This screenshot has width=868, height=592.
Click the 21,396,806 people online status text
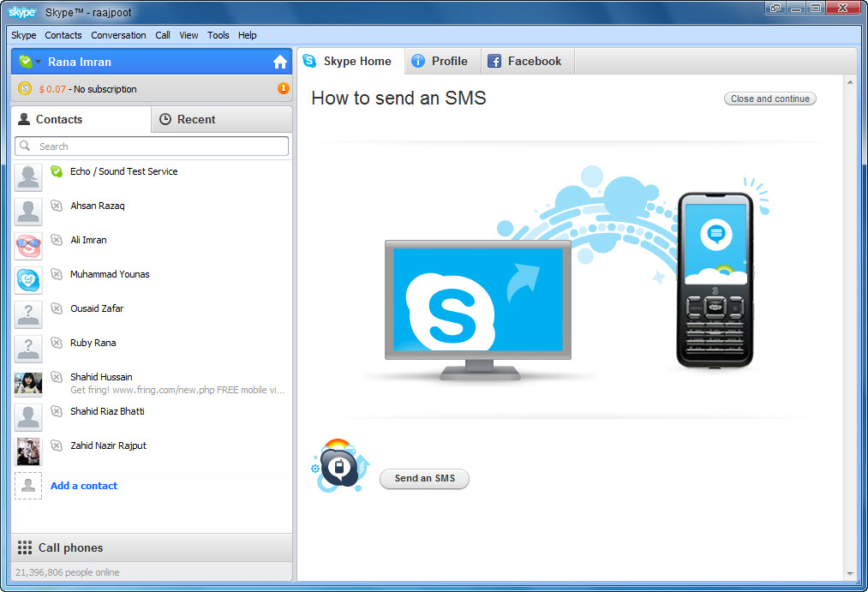(x=68, y=572)
